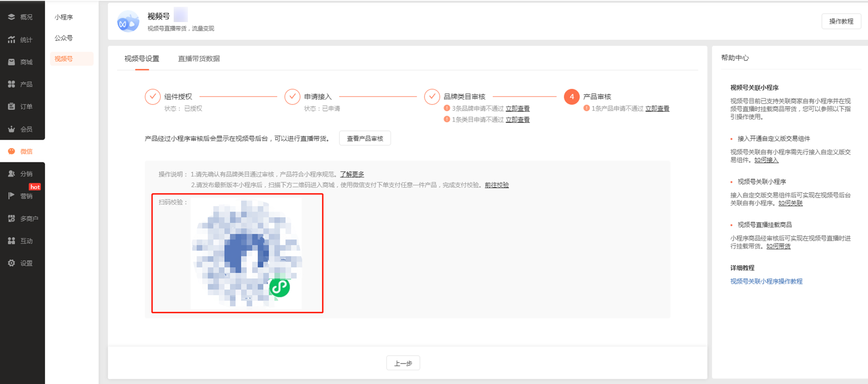This screenshot has width=868, height=384.
Task: Click the warning icon beside 1条类目申请不通过
Action: [x=447, y=119]
